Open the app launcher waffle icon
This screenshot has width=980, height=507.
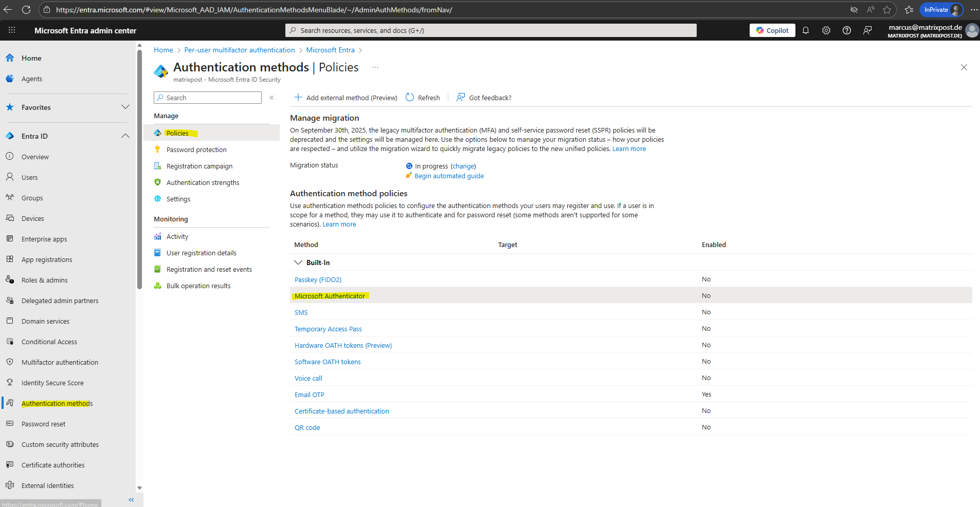[x=12, y=30]
